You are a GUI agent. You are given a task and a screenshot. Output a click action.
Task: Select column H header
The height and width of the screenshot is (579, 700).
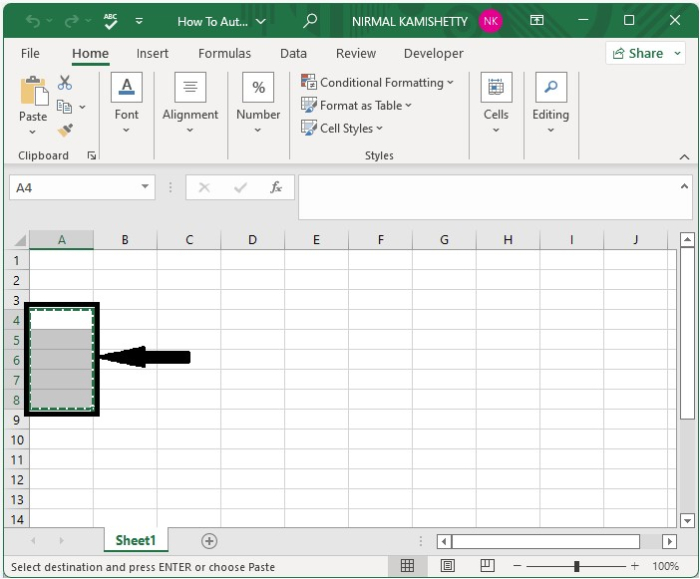pyautogui.click(x=508, y=240)
